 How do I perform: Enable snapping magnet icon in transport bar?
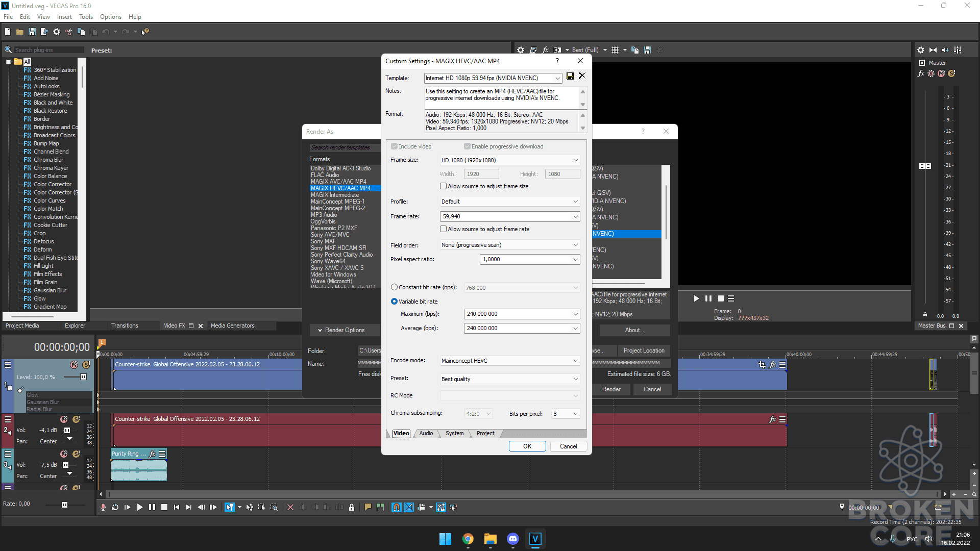(397, 507)
